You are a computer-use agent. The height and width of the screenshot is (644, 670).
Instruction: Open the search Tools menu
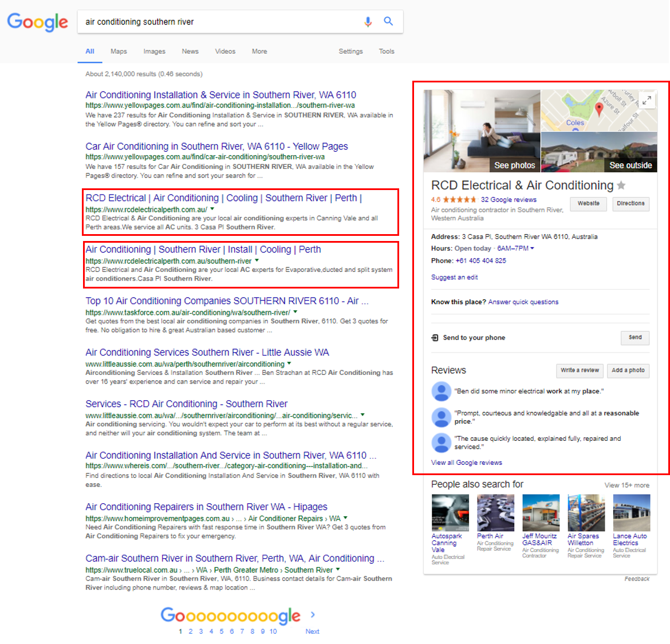pos(387,52)
